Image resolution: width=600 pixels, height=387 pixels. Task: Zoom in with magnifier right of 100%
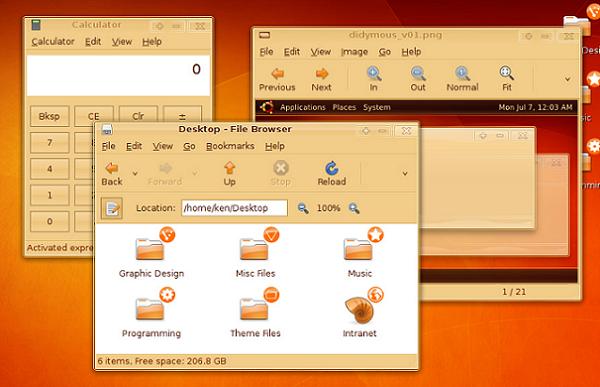tap(354, 208)
